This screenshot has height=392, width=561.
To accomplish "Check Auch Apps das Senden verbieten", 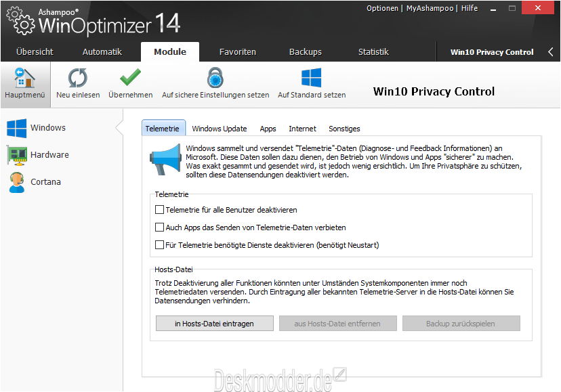I will 159,227.
